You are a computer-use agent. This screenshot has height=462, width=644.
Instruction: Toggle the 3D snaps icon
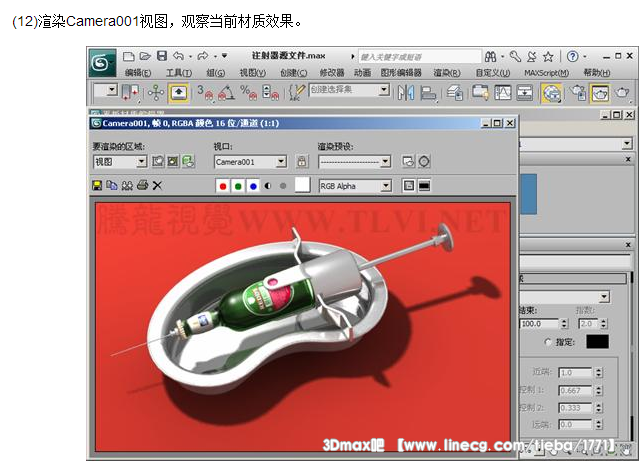pyautogui.click(x=206, y=92)
